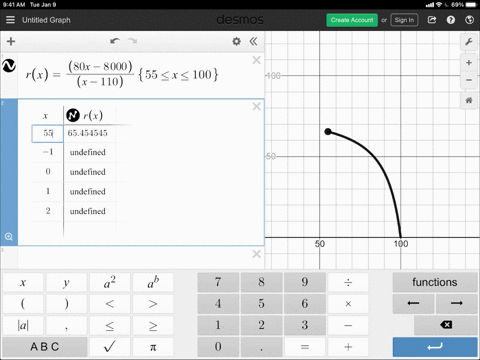Tap the less than or equal key

(110, 325)
